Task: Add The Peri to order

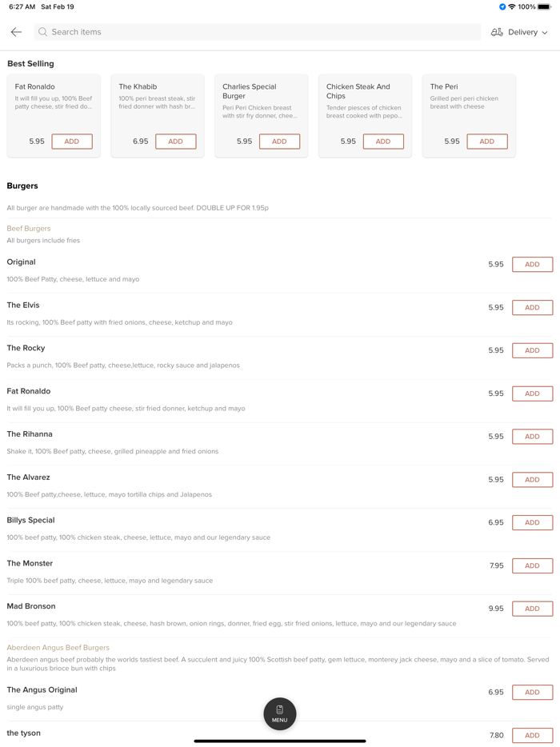Action: click(486, 142)
